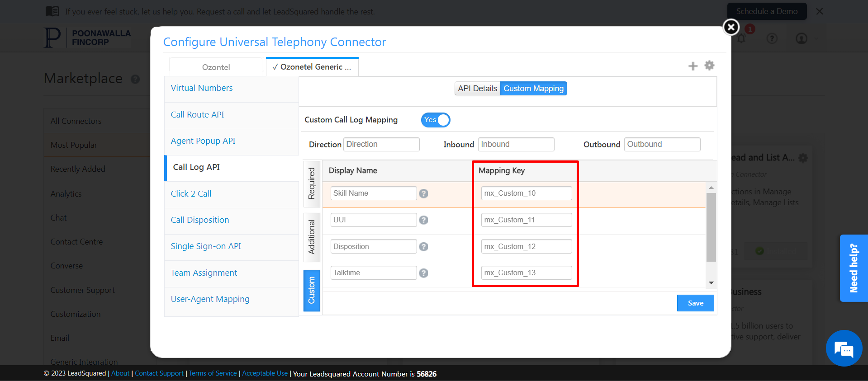Viewport: 868px width, 381px height.
Task: Click the mx_Custom_13 mapping key field
Action: pyautogui.click(x=526, y=273)
